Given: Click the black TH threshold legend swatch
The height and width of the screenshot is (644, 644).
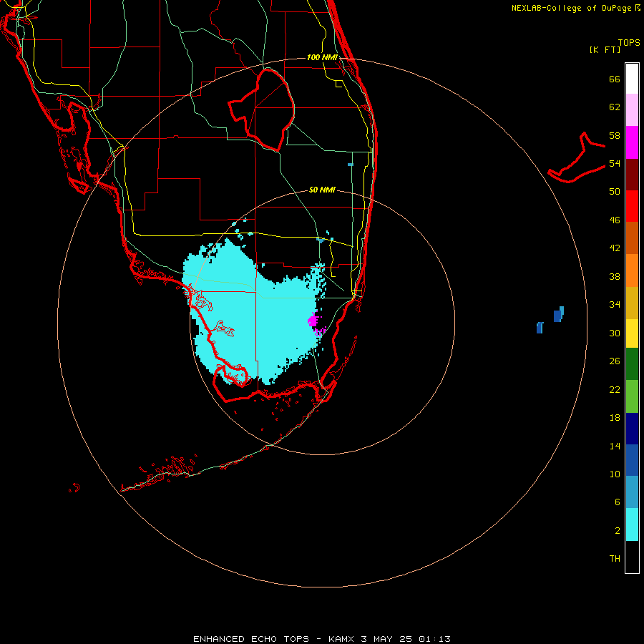Looking at the screenshot, I should point(632,557).
